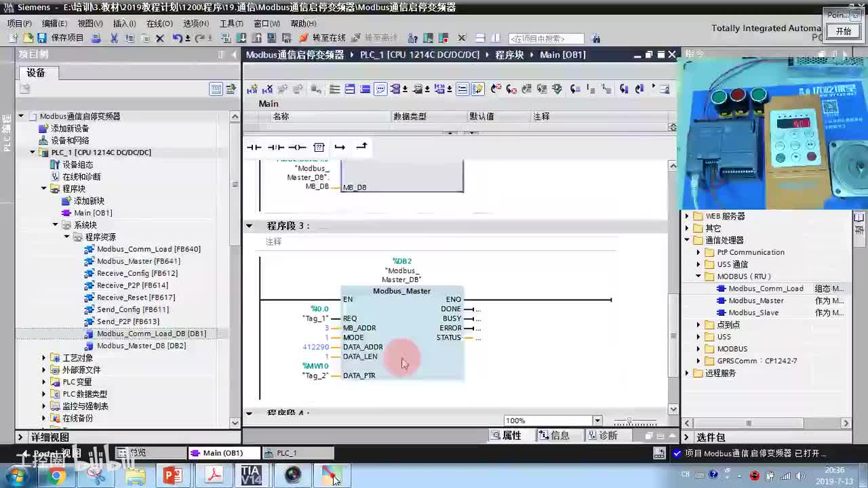Click 转至在线 button
Screen dimensions: 868x488
click(x=322, y=38)
